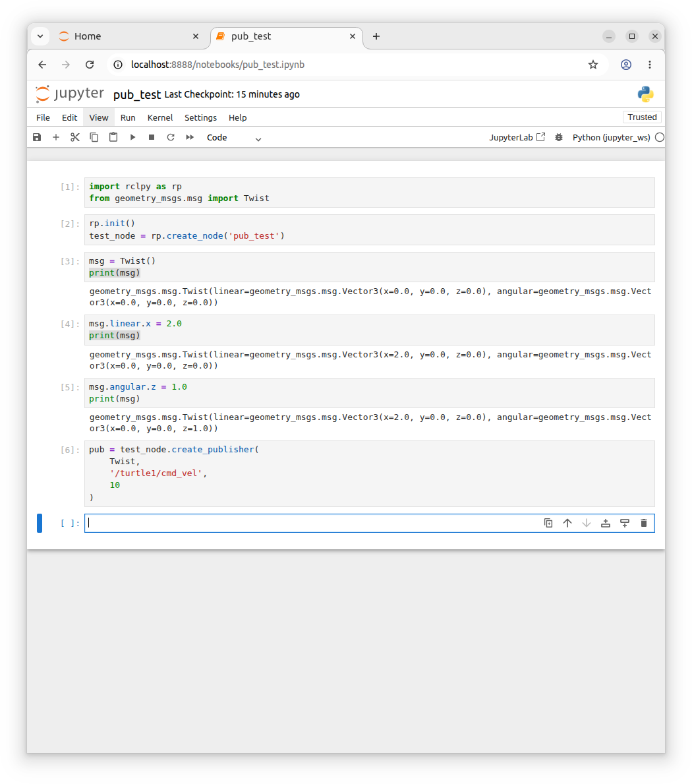Click the address bar URL
This screenshot has width=692, height=784.
(x=217, y=65)
